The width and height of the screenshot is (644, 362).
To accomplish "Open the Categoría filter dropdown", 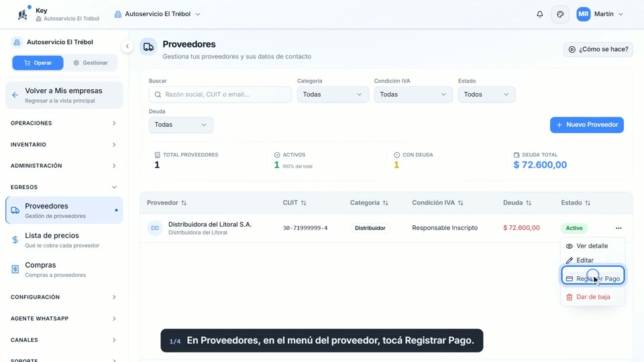I will 333,95.
